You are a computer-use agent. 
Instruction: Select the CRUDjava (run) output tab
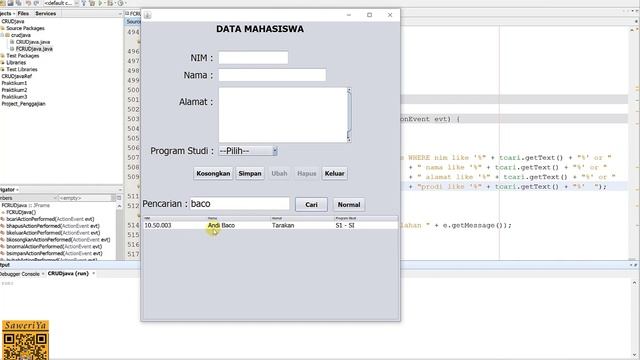[x=68, y=273]
